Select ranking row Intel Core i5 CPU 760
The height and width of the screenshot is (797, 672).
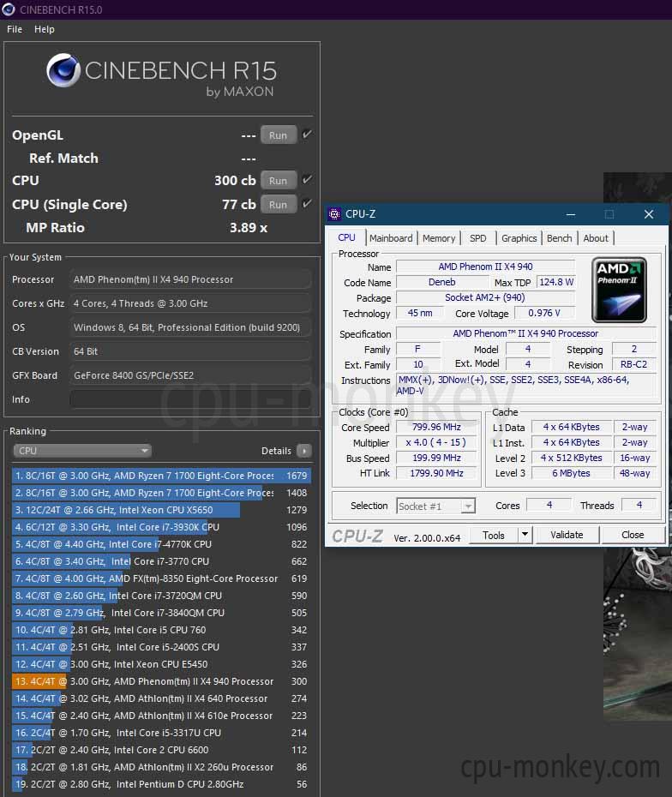click(161, 630)
